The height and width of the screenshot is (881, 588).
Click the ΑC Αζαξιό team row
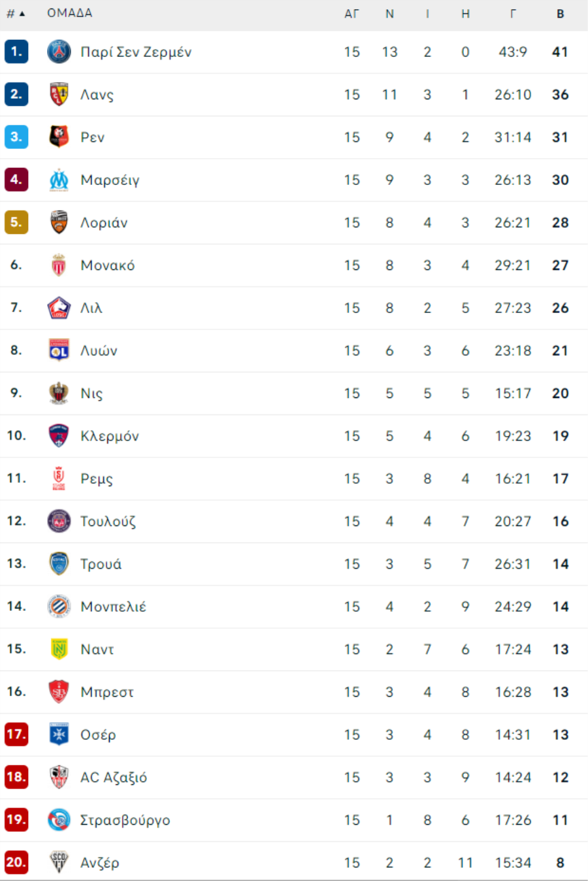click(294, 777)
